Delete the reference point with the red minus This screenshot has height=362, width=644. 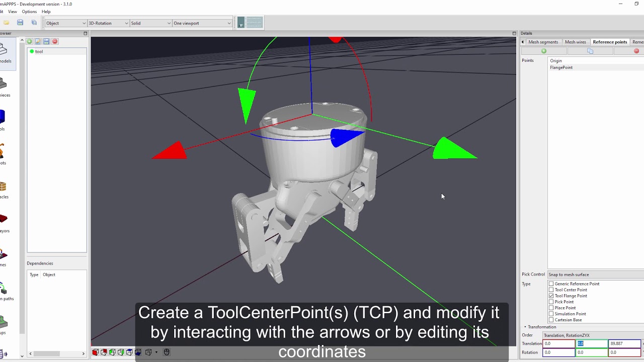pyautogui.click(x=636, y=51)
